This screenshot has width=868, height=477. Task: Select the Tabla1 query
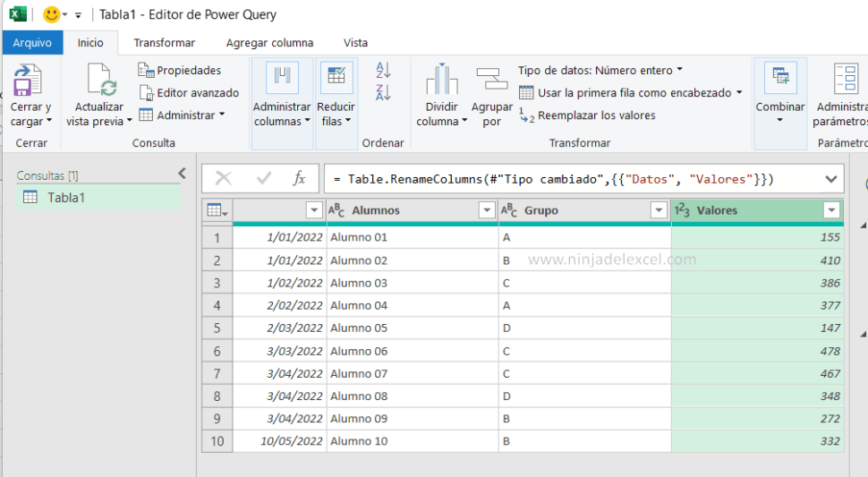coord(98,198)
